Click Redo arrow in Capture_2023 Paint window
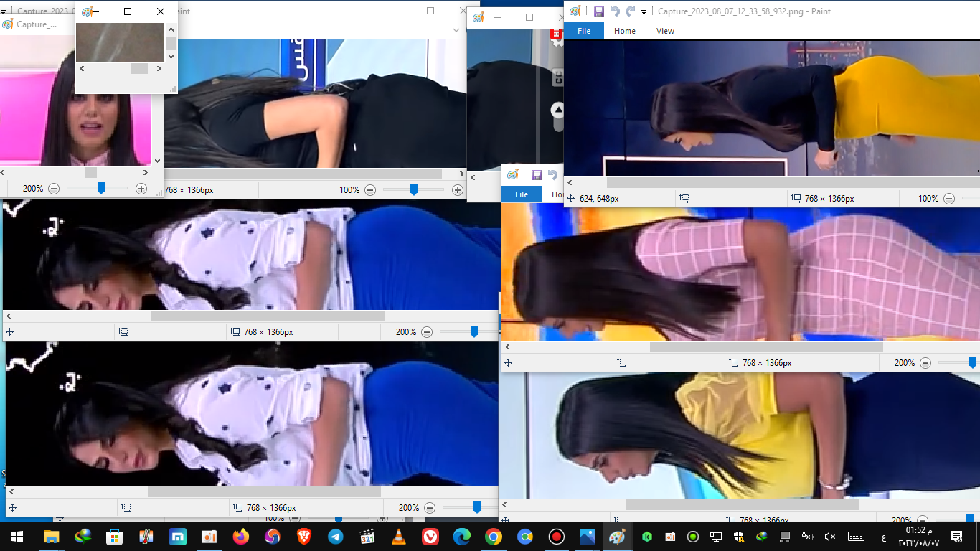The image size is (980, 551). 630,11
